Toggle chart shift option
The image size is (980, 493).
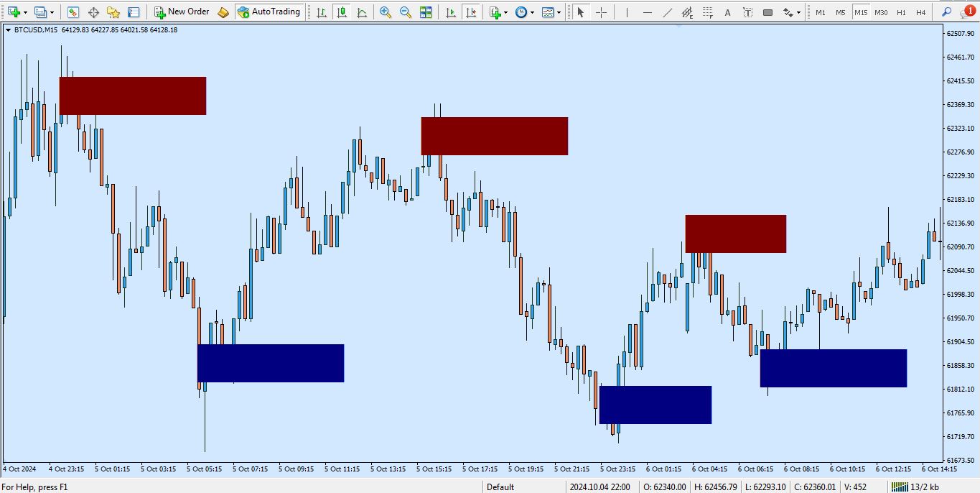(470, 12)
